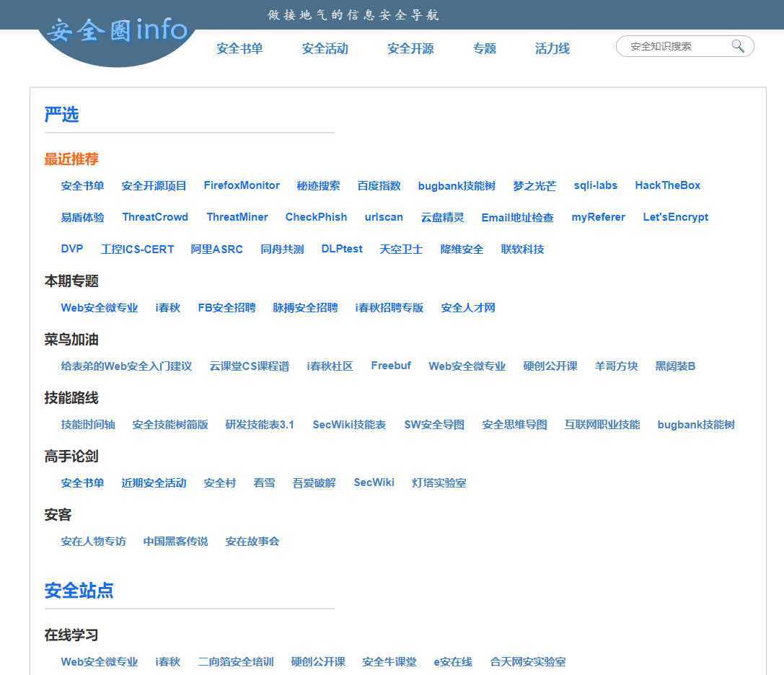The width and height of the screenshot is (784, 675).
Task: Open the 看雪 link
Action: click(264, 483)
